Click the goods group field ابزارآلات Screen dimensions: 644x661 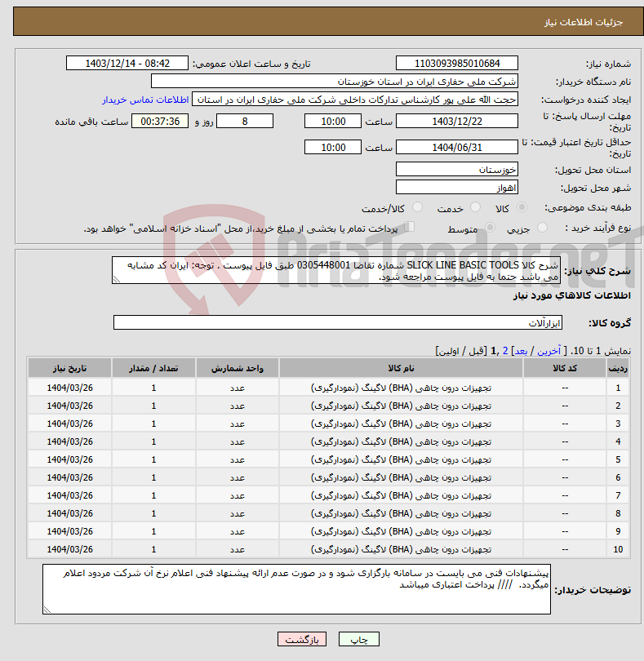(x=337, y=322)
